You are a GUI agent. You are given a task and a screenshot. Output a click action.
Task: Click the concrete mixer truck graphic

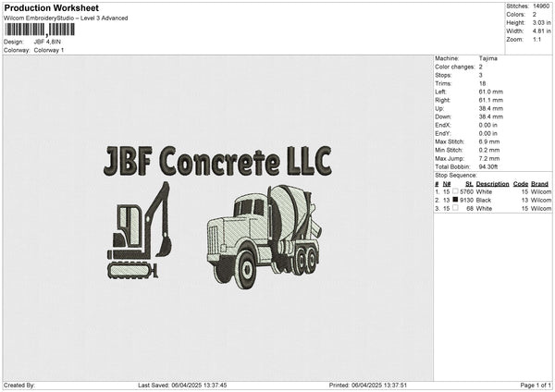265,236
